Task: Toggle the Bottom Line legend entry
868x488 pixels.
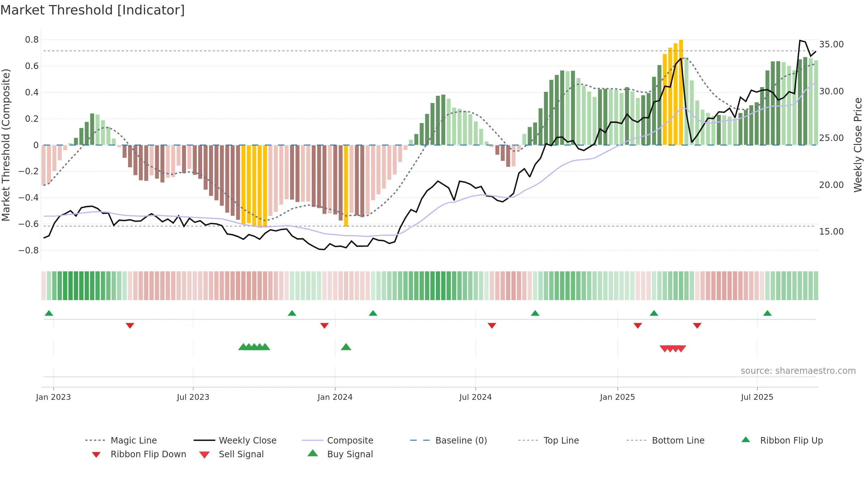Action: click(665, 440)
